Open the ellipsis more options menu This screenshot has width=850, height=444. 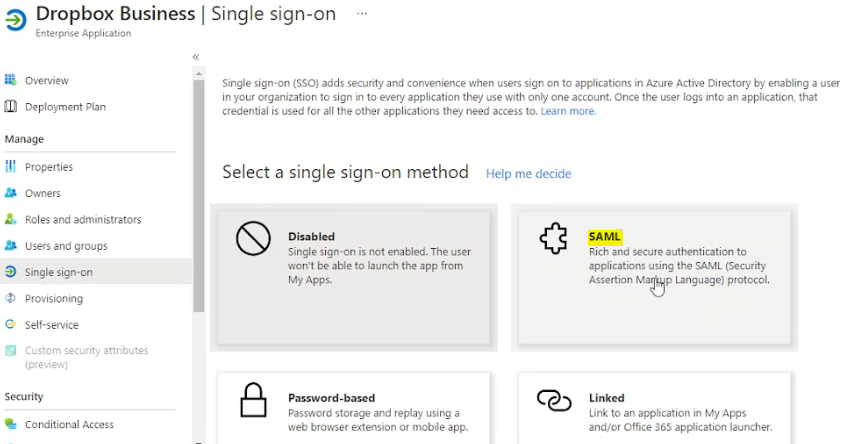tap(362, 14)
